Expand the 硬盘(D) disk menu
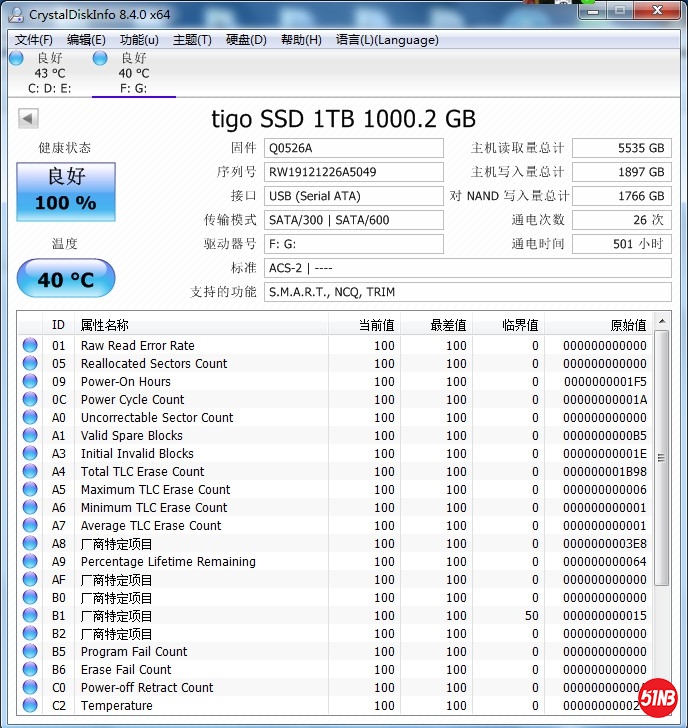 point(246,40)
